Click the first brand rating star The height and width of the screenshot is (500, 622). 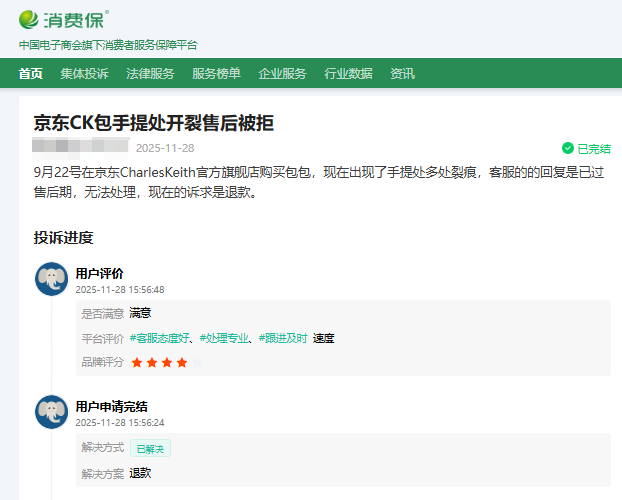(x=137, y=362)
